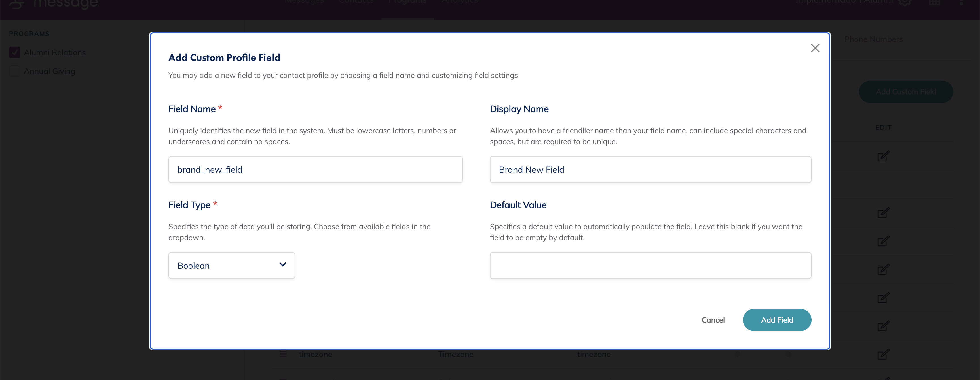Go to the Programs tab in top navigation
This screenshot has width=980, height=380.
[407, 2]
